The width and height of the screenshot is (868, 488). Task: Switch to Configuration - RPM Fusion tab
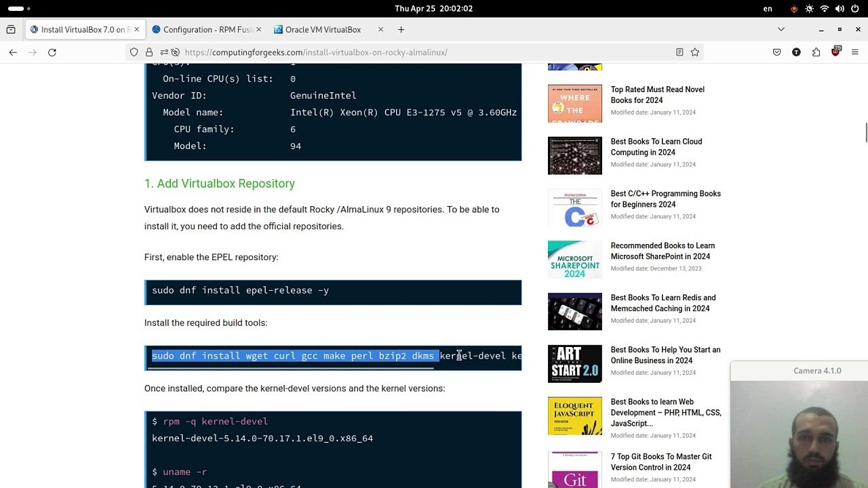tap(207, 30)
